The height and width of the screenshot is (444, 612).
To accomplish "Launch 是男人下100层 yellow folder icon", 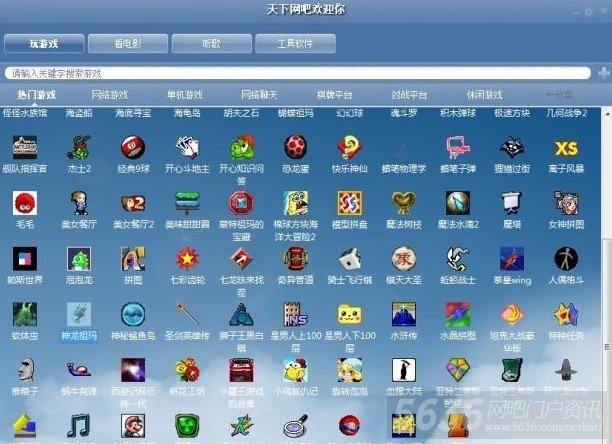I will pyautogui.click(x=350, y=314).
